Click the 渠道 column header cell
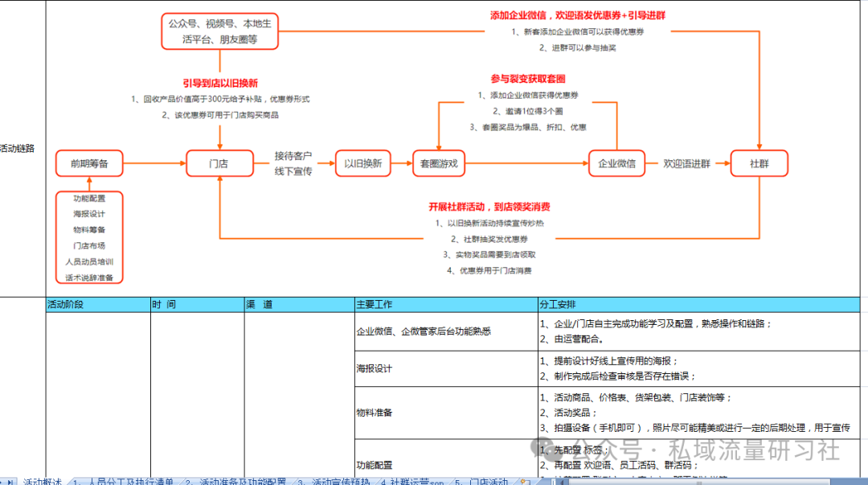This screenshot has width=868, height=485. (300, 304)
